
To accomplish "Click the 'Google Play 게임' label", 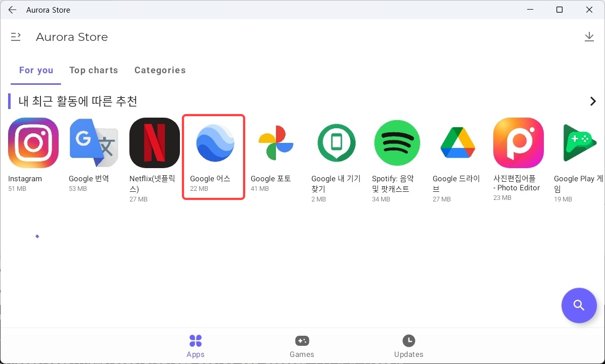I will (578, 184).
